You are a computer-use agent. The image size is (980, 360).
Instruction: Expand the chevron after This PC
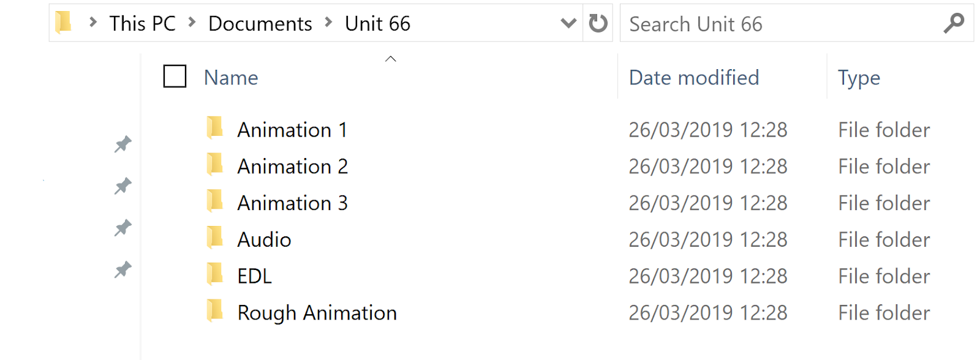[x=192, y=23]
